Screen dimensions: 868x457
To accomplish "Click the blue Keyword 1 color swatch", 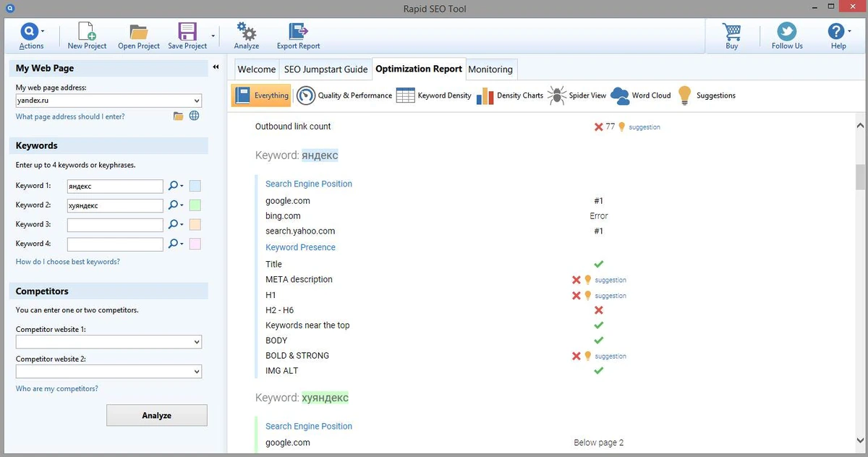I will [195, 186].
